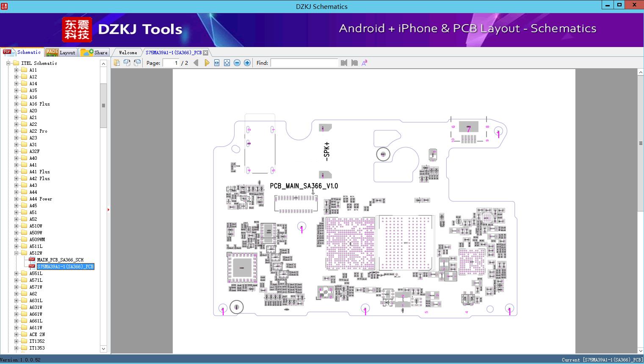Screen dimensions: 644x364
Task: Click the document viewer scroll down arrow
Action: click(641, 350)
